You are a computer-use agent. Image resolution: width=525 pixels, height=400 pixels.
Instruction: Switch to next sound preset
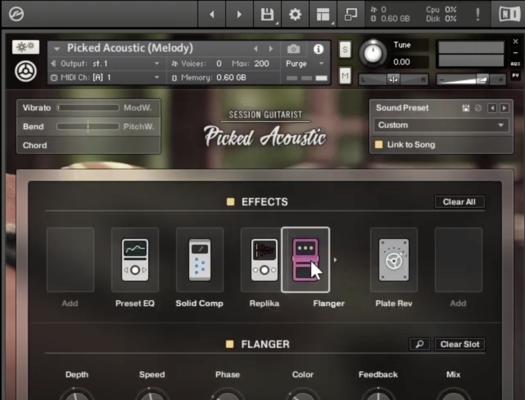pos(504,108)
